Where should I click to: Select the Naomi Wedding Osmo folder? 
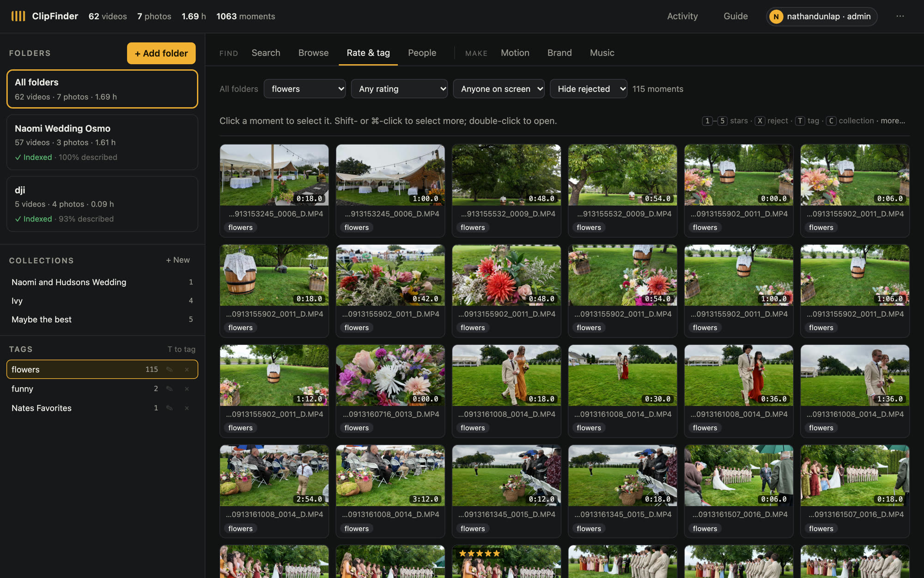point(102,142)
